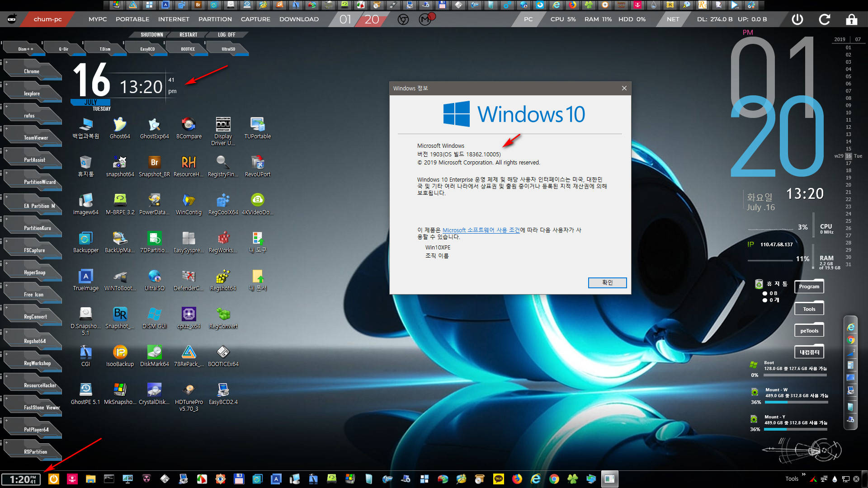This screenshot has height=488, width=868.
Task: Open IsooBackup desktop icon
Action: (x=120, y=356)
